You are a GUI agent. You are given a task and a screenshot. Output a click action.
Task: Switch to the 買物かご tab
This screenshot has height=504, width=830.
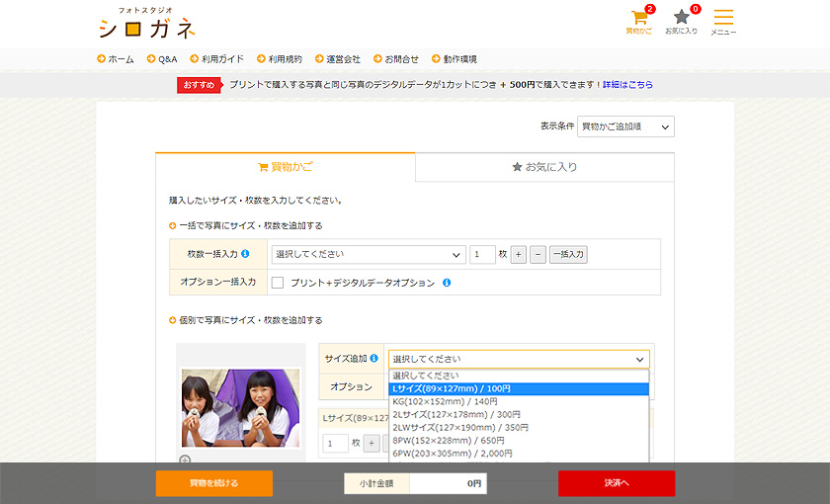pos(286,167)
